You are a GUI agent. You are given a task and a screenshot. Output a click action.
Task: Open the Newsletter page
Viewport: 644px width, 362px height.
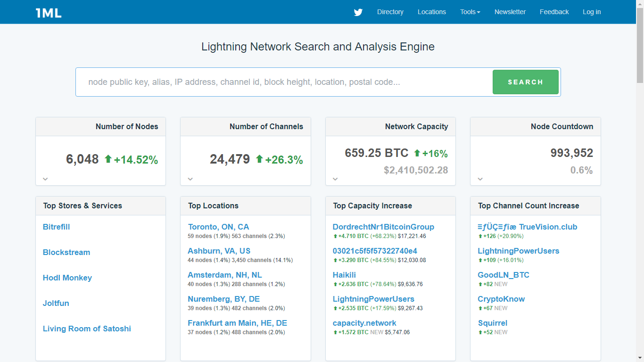point(510,12)
